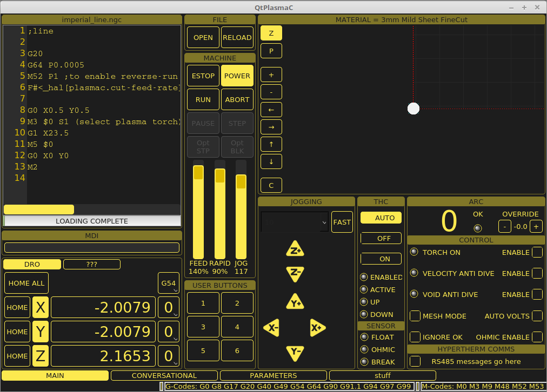
Task: Enable VOID ANTI DIVE checkbox
Action: point(537,294)
